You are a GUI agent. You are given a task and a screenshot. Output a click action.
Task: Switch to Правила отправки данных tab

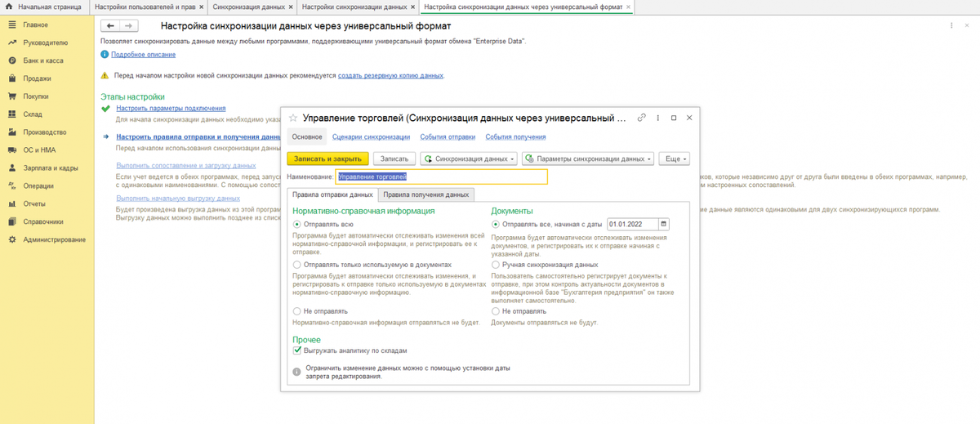pos(332,195)
